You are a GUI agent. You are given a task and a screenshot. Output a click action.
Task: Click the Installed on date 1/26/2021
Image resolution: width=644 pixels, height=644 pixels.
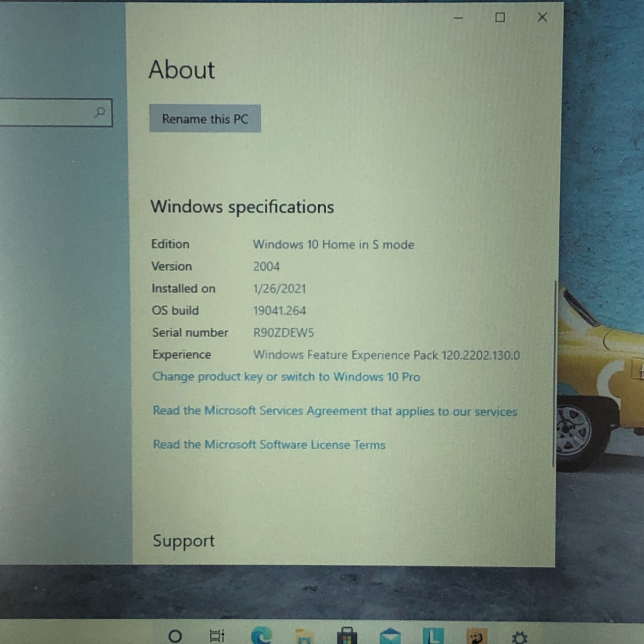[x=280, y=289]
